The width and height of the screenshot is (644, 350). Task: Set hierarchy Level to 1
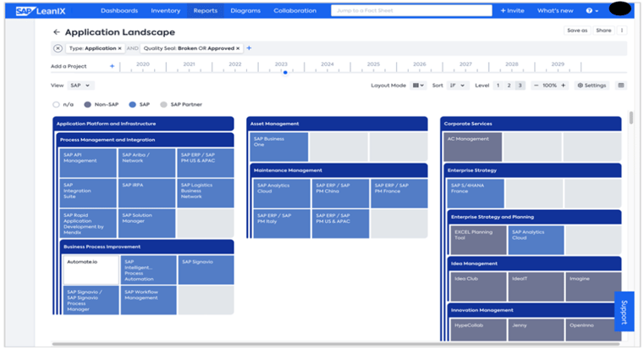[x=498, y=86]
